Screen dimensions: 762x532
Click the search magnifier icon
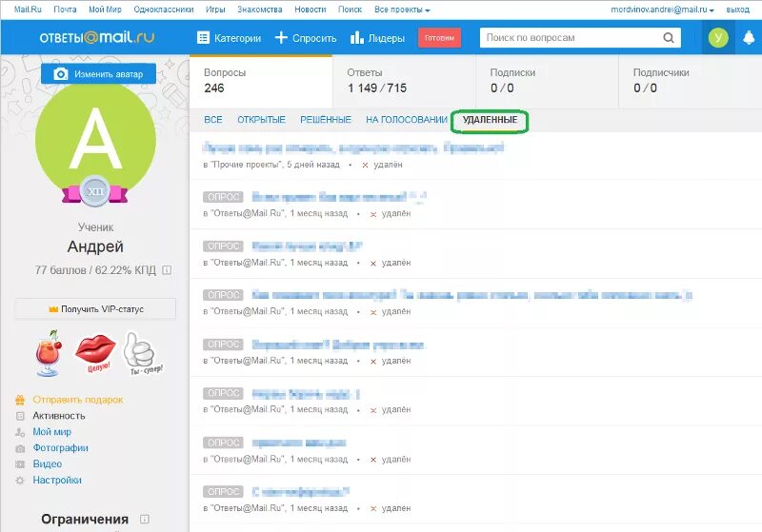(x=669, y=37)
